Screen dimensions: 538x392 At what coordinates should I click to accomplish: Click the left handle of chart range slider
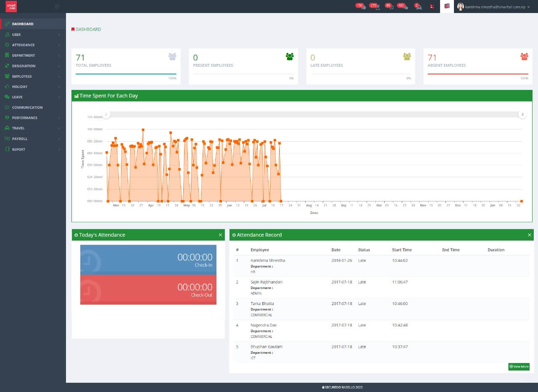107,114
